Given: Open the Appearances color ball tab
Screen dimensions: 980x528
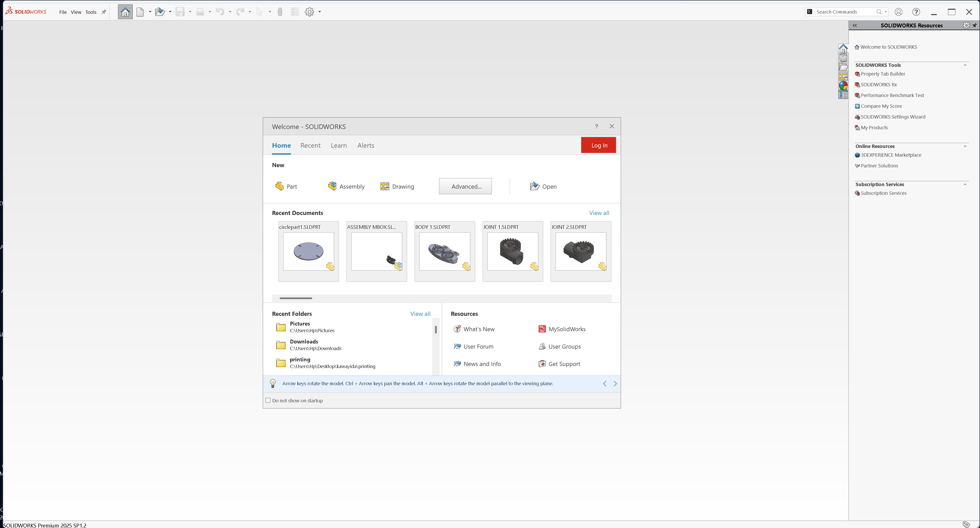Looking at the screenshot, I should pyautogui.click(x=843, y=85).
